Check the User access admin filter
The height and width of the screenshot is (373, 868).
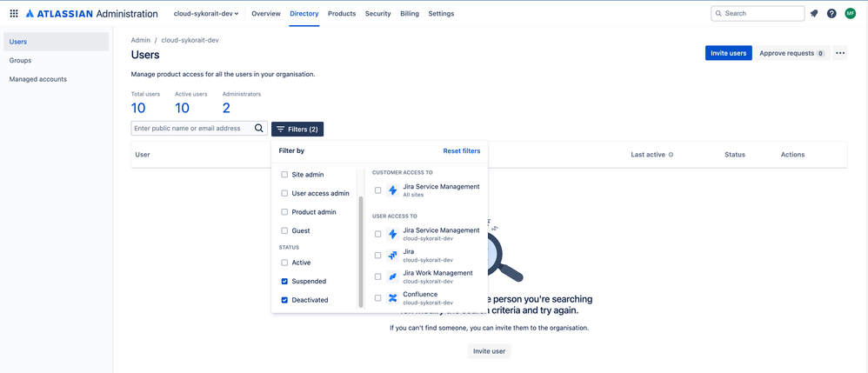click(x=284, y=193)
